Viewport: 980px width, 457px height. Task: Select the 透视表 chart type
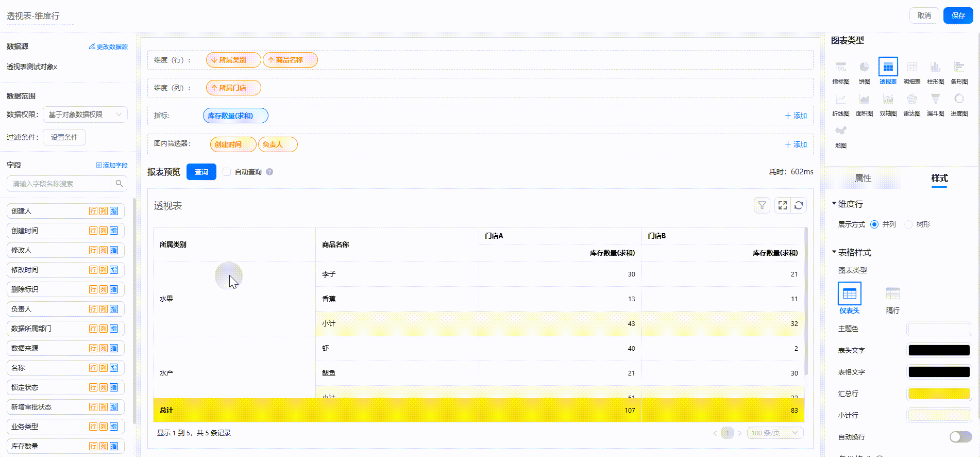pos(888,72)
